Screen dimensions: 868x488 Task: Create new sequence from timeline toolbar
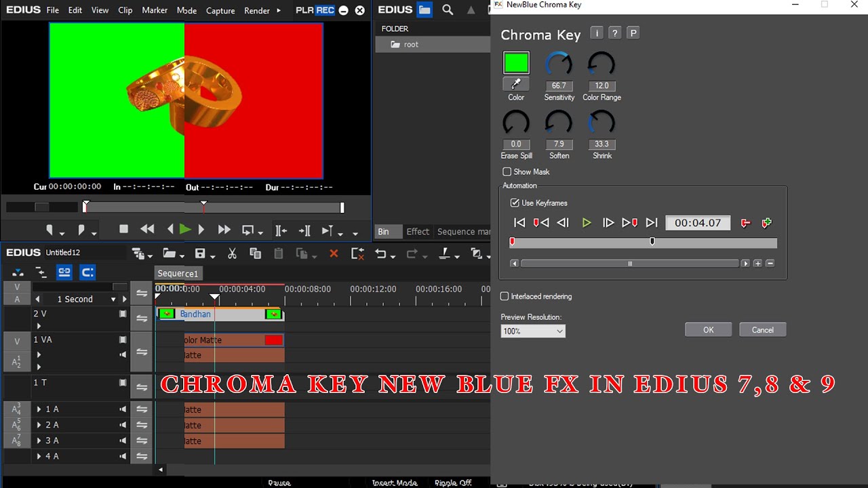pos(138,253)
